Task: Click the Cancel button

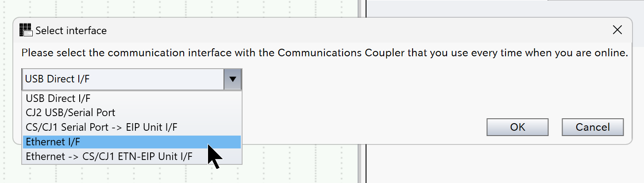Action: click(x=593, y=127)
